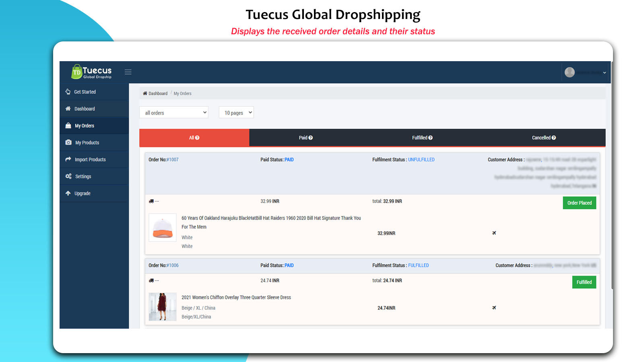
Task: Expand the user account dropdown arrow
Action: (x=605, y=73)
